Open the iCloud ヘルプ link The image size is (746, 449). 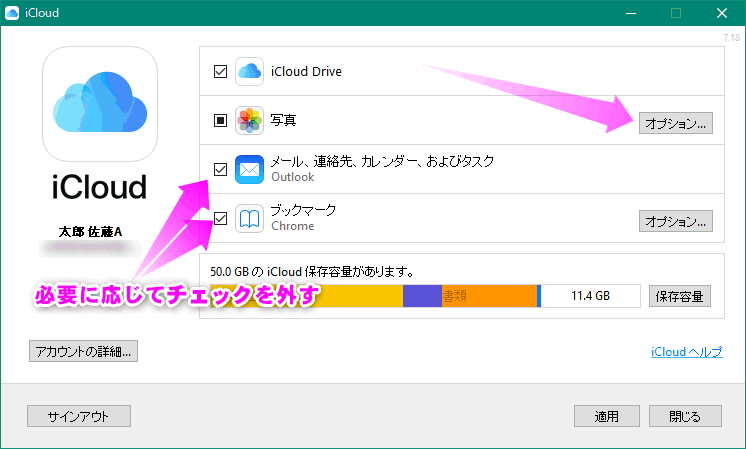[683, 352]
